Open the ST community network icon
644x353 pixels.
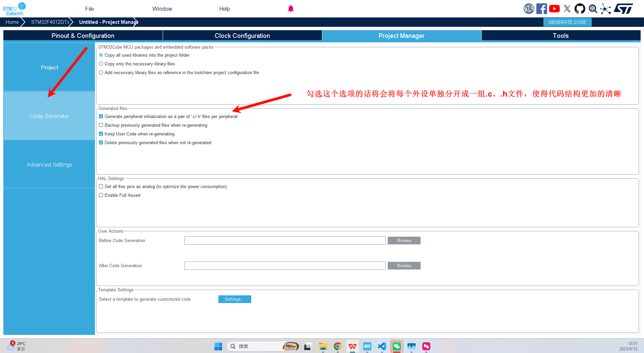[x=605, y=9]
